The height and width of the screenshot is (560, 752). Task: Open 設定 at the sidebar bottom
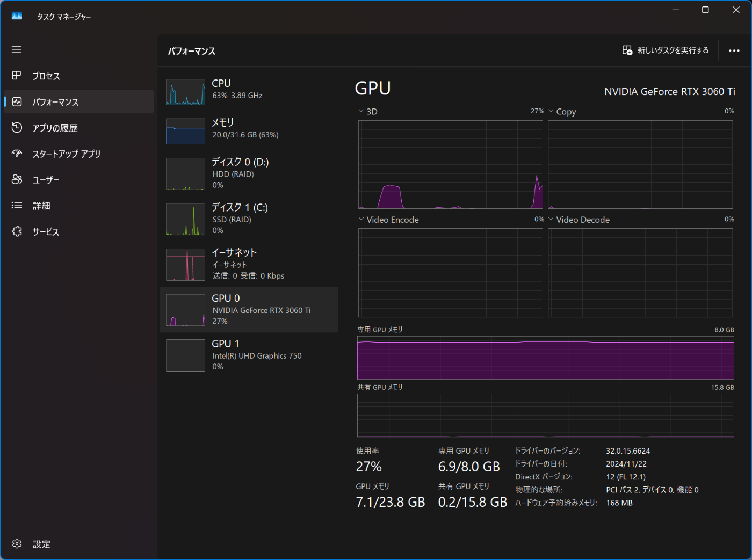tap(79, 544)
